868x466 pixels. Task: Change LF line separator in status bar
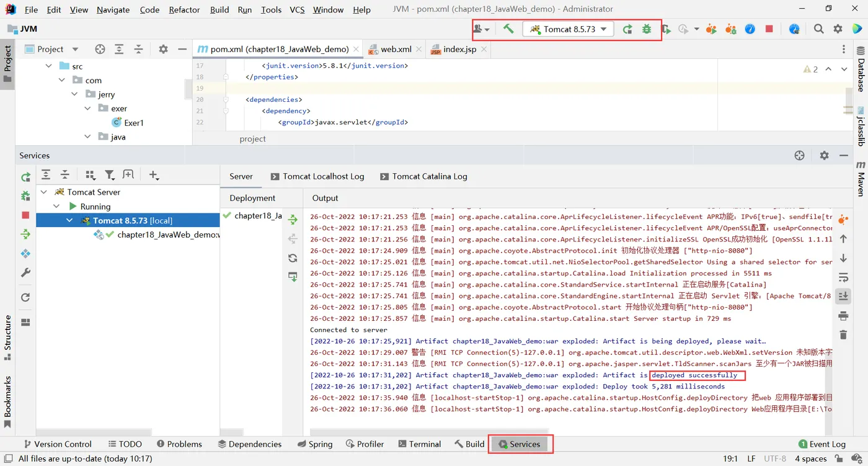pyautogui.click(x=751, y=459)
